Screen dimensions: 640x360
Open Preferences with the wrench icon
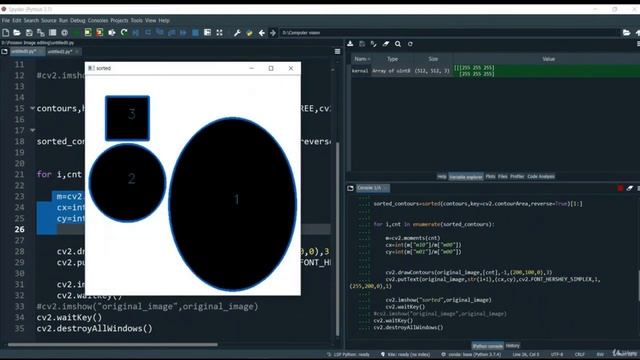pos(237,33)
